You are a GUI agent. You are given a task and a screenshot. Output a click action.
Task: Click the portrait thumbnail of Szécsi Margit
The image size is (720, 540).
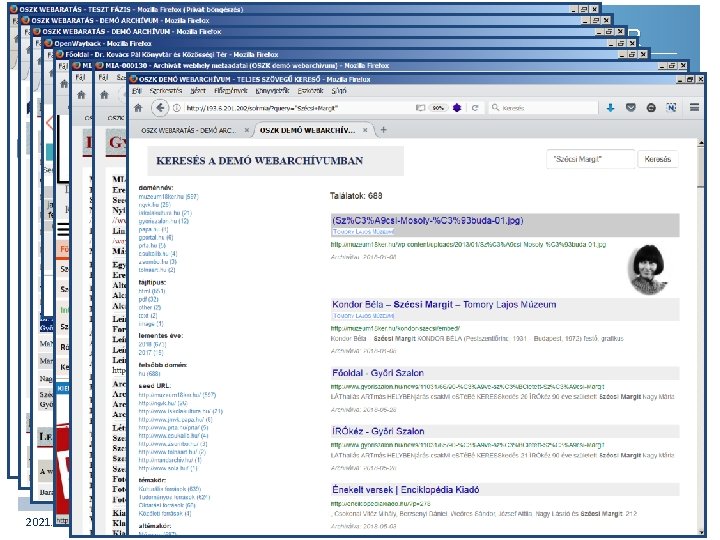click(x=647, y=269)
